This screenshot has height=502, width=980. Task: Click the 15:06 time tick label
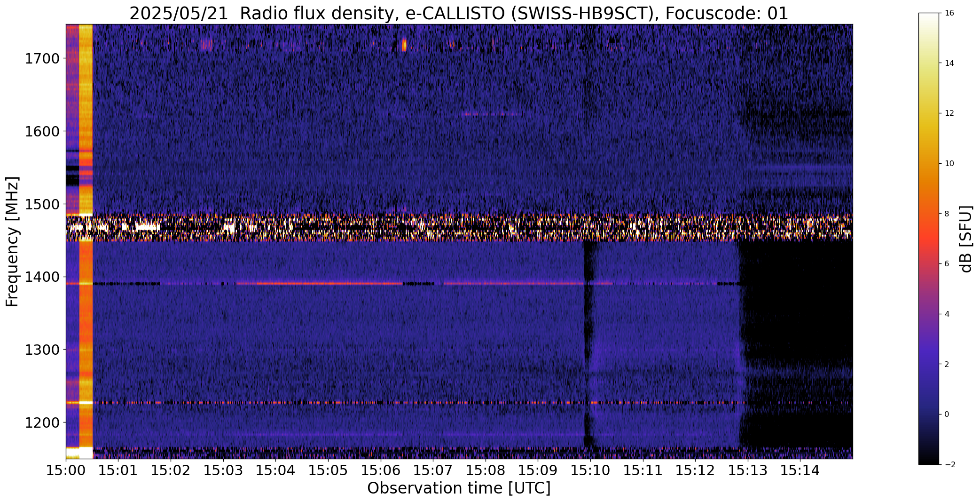[381, 470]
